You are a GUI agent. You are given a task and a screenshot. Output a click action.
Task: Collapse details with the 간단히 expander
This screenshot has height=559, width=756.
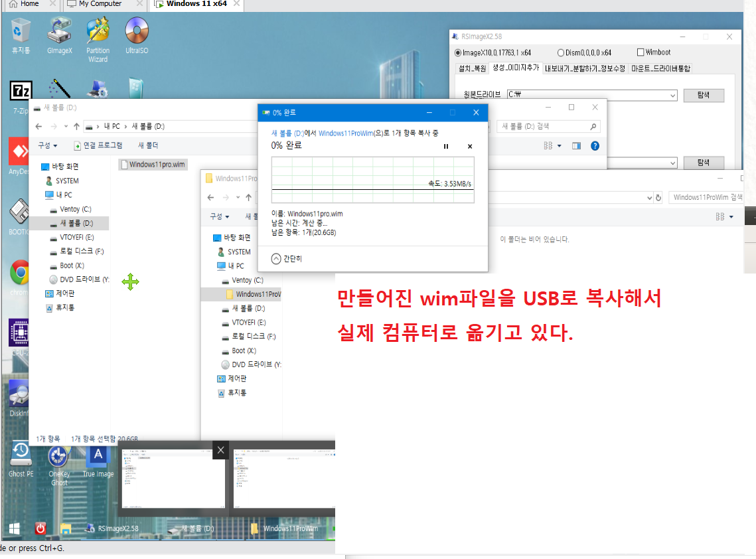pyautogui.click(x=286, y=259)
